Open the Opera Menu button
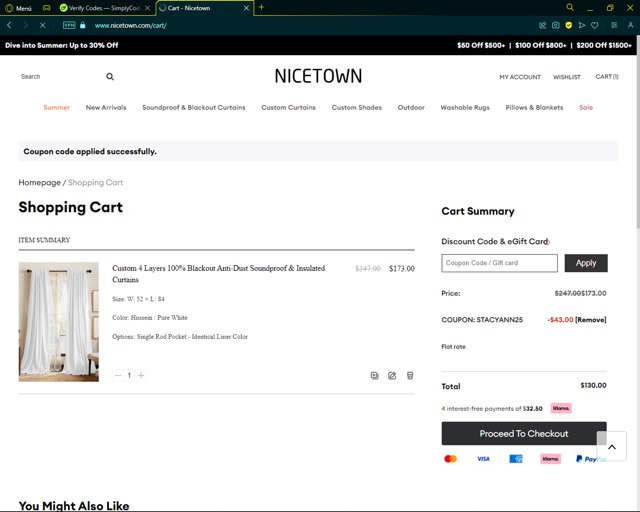Screen dimensions: 640x512 click(18, 8)
